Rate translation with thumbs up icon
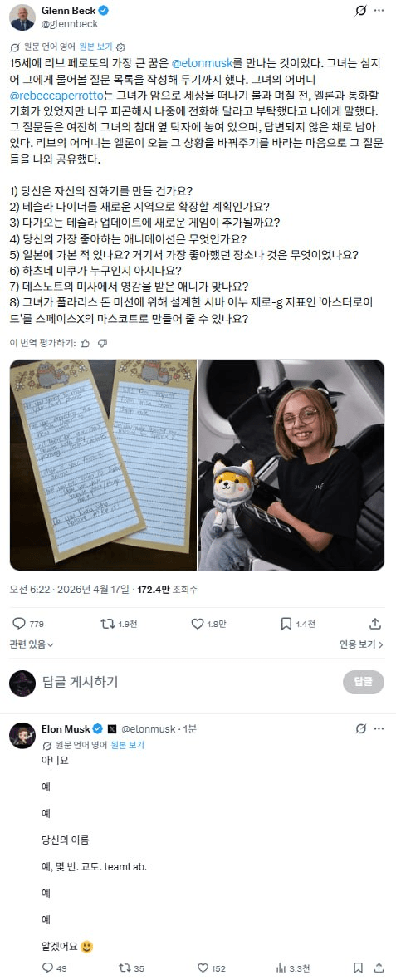Image resolution: width=396 pixels, height=980 pixels. coord(86,342)
